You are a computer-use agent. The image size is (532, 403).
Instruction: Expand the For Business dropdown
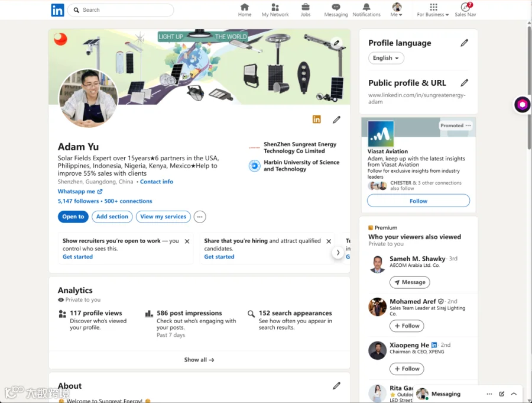tap(433, 10)
